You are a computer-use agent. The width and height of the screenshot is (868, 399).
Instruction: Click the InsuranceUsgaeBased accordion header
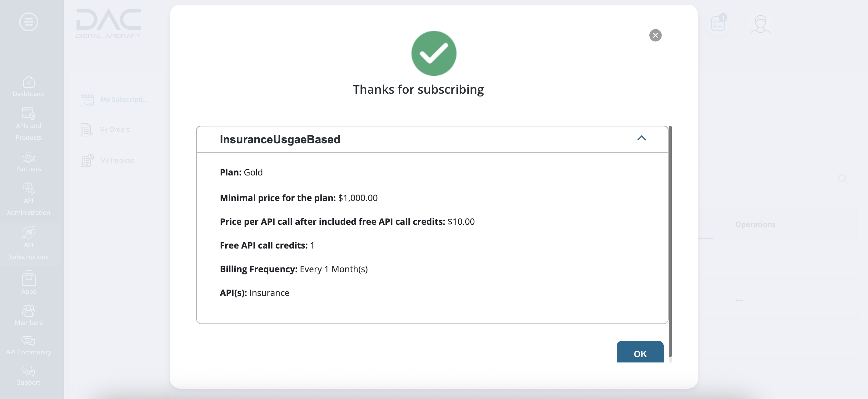tap(432, 139)
